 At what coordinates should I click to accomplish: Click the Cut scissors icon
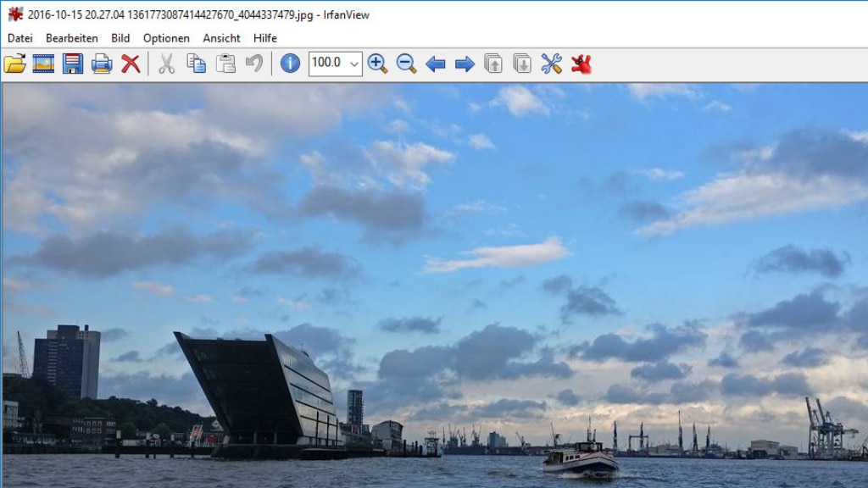click(x=167, y=64)
